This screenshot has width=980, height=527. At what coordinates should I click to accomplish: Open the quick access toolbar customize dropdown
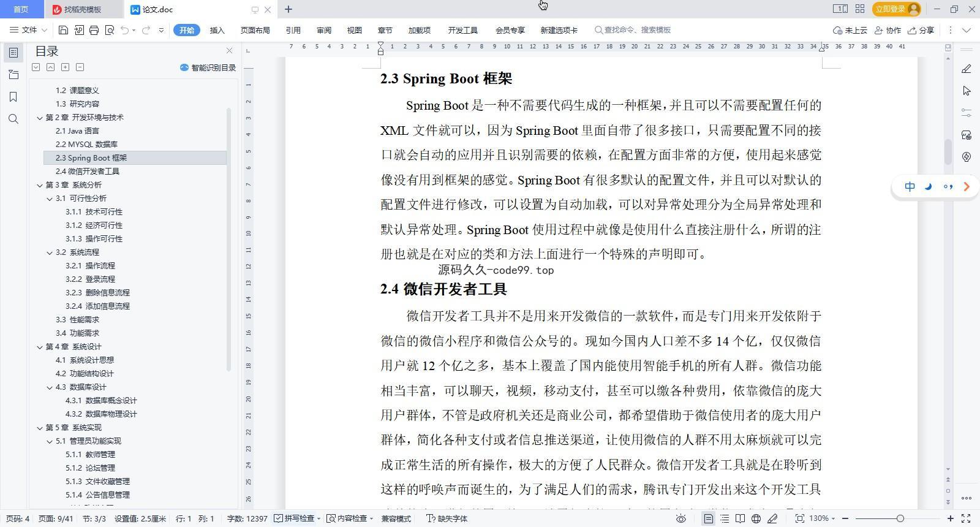(161, 30)
